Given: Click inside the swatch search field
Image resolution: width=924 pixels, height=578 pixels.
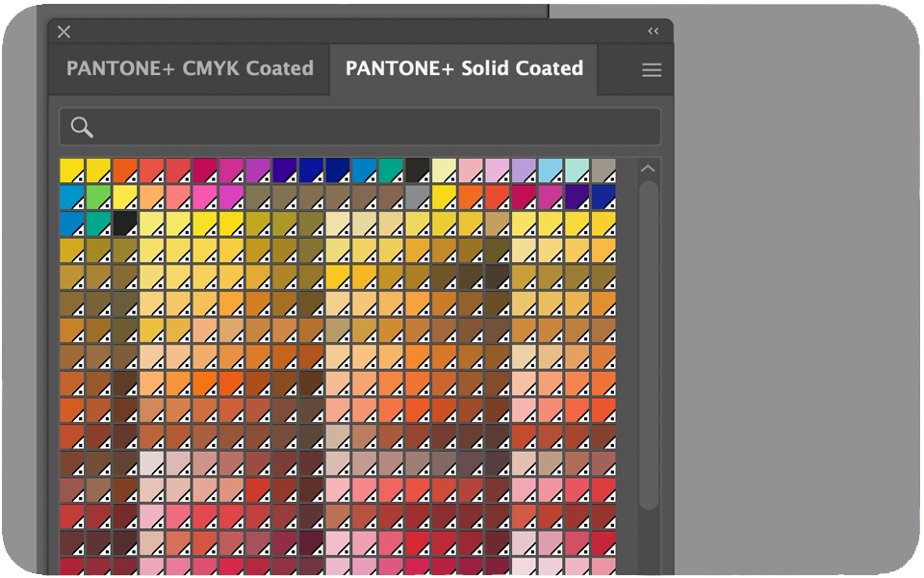Looking at the screenshot, I should (360, 127).
